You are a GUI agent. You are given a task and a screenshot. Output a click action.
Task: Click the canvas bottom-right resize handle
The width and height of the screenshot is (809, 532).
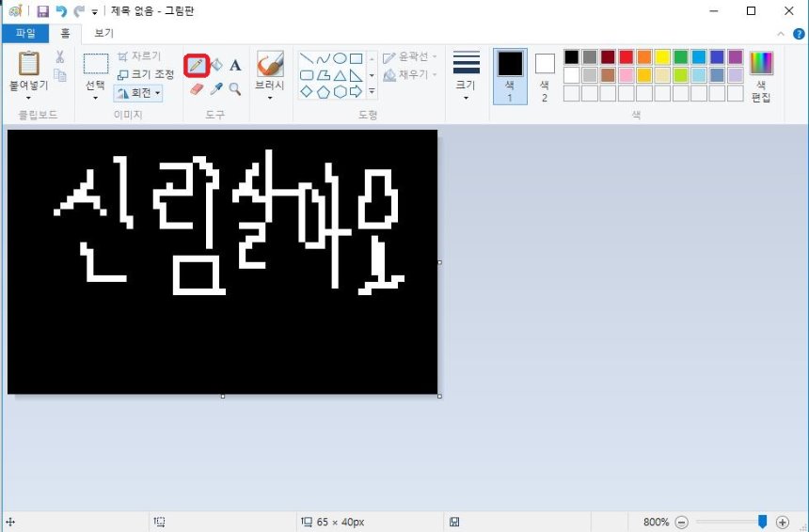pos(439,397)
